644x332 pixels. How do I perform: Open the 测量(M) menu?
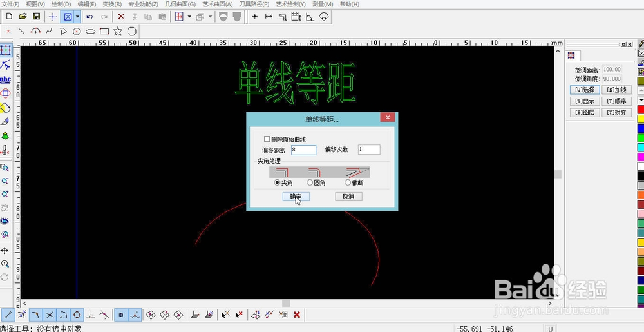(323, 4)
